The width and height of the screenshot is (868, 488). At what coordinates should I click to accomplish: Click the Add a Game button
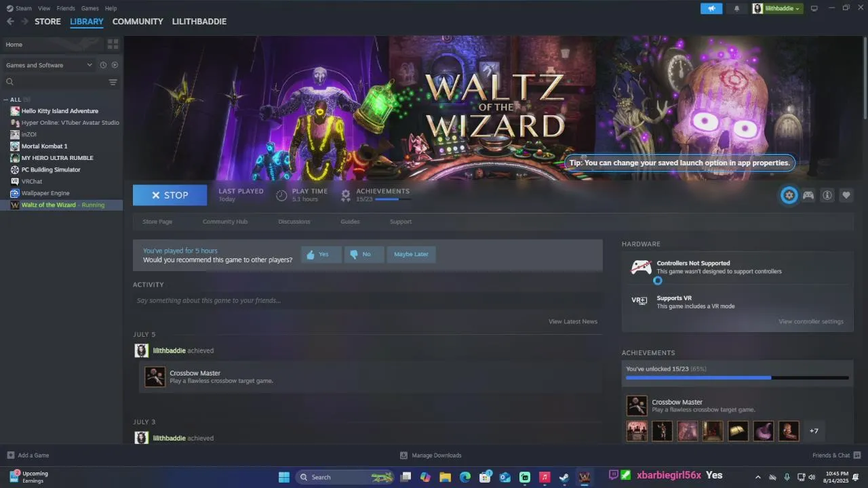point(28,455)
